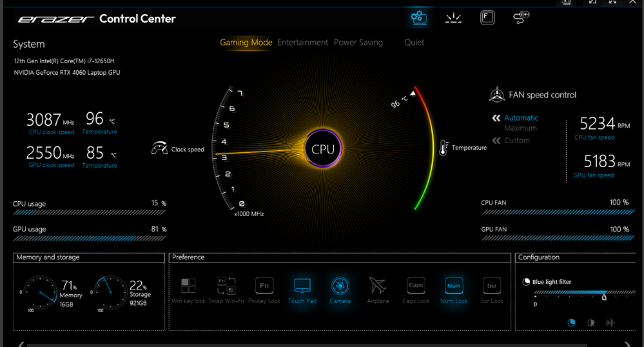This screenshot has height=347, width=644.
Task: Toggle the Fn-key Lock
Action: (x=264, y=285)
